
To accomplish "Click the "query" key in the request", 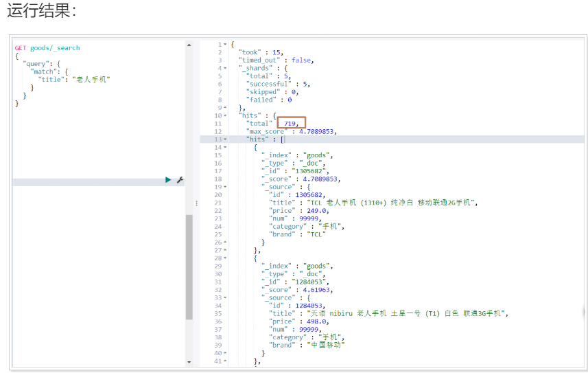I will 36,64.
